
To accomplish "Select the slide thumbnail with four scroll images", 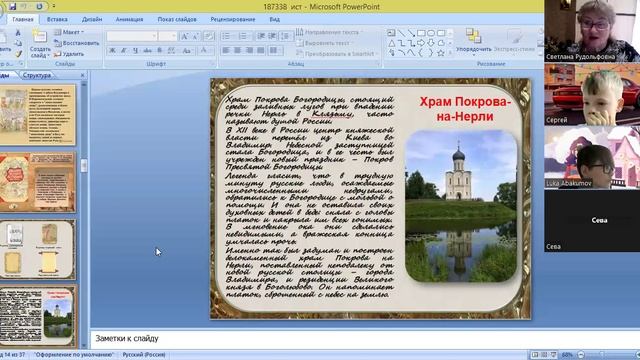I will coord(38,249).
